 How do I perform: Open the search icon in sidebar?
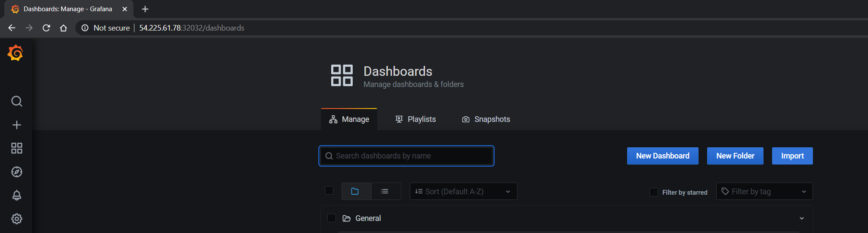[x=16, y=101]
